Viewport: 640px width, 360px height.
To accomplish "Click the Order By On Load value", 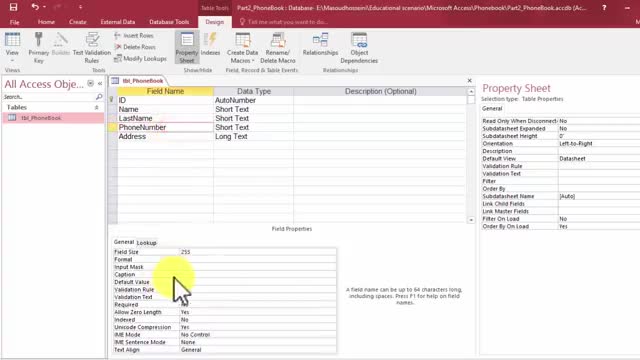I will pos(599,227).
